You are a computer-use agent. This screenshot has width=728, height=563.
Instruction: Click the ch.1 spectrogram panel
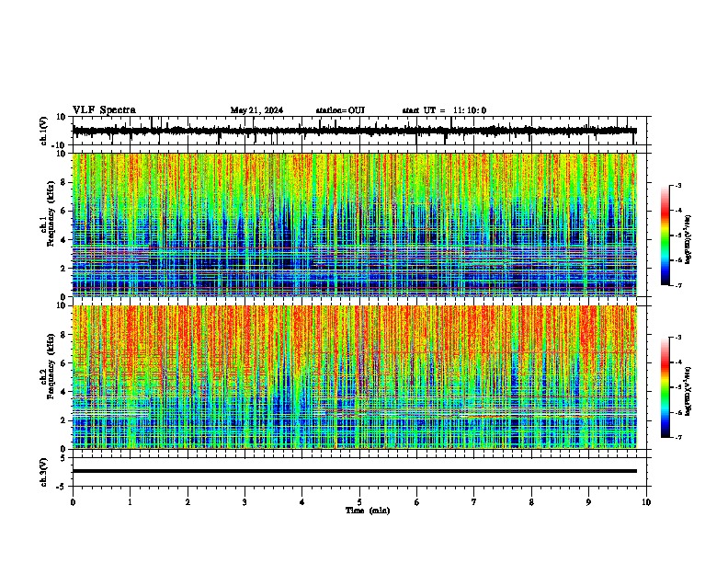pyautogui.click(x=355, y=224)
